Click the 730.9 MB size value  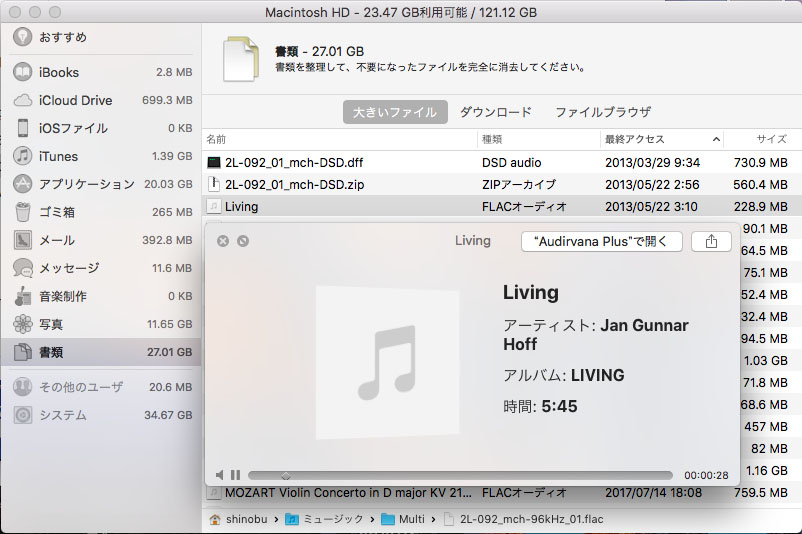pos(761,163)
